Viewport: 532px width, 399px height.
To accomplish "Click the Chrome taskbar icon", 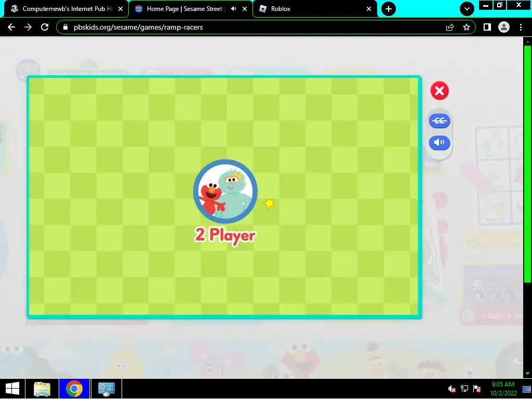I will pyautogui.click(x=74, y=389).
